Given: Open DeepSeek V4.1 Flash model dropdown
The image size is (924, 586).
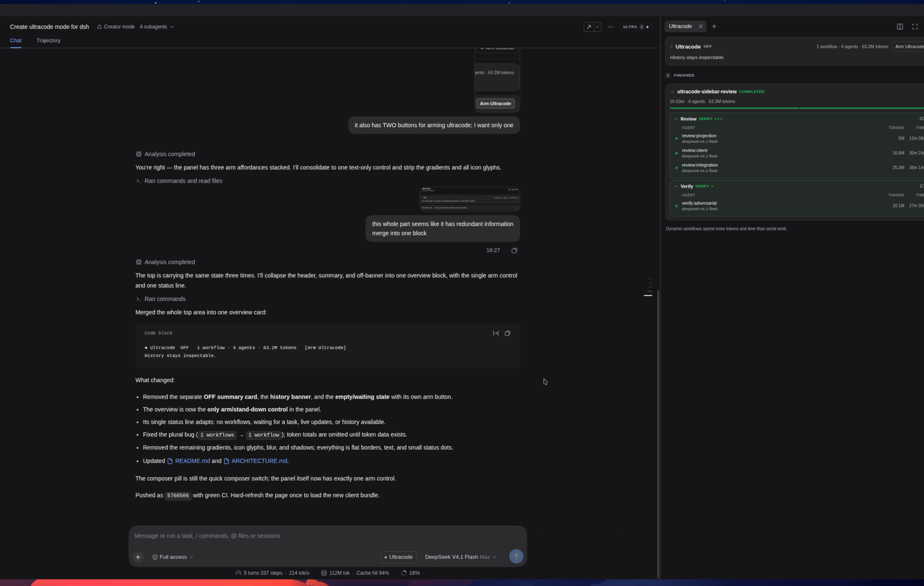Looking at the screenshot, I should (x=460, y=557).
